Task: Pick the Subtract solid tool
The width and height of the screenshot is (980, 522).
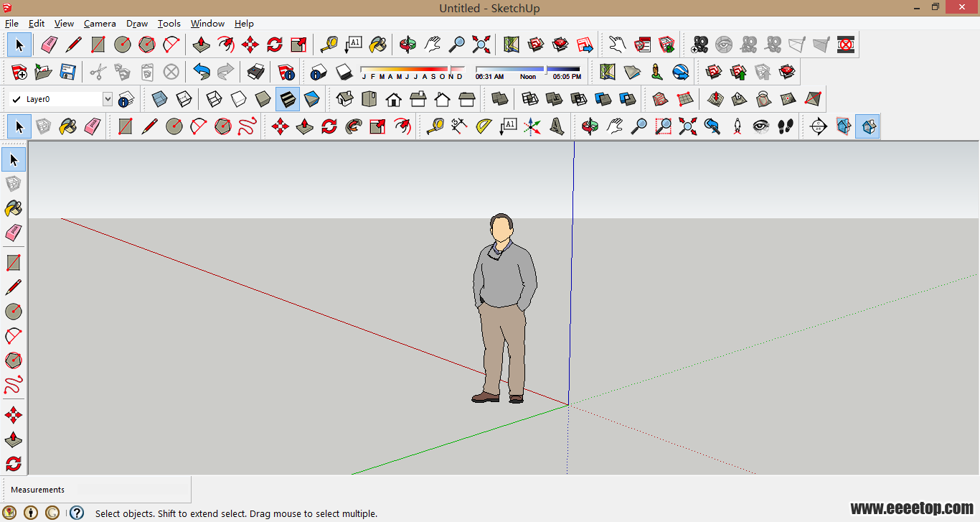Action: click(x=579, y=98)
